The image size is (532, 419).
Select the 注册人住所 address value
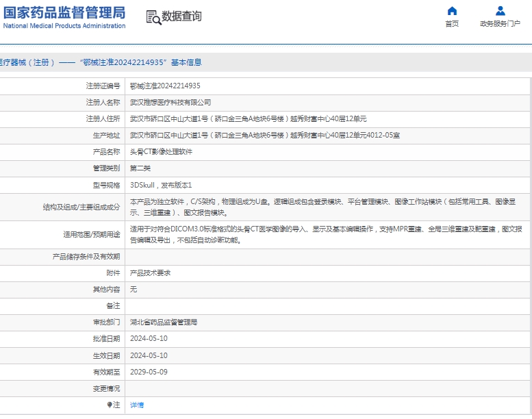(x=248, y=118)
